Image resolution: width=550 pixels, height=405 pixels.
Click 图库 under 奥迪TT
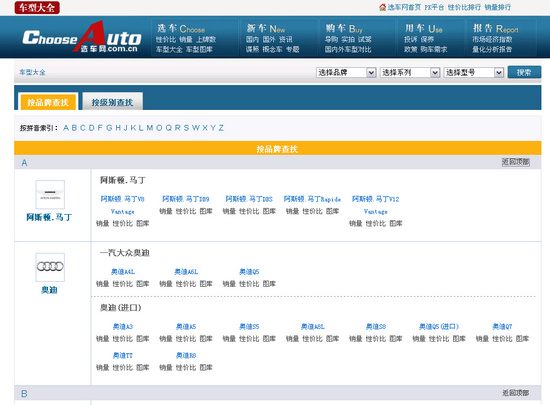[143, 367]
